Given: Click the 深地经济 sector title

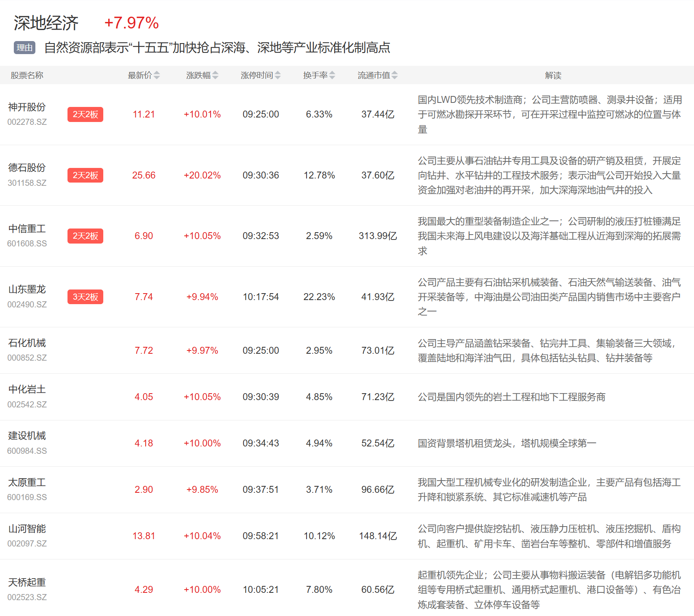Looking at the screenshot, I should tap(46, 23).
